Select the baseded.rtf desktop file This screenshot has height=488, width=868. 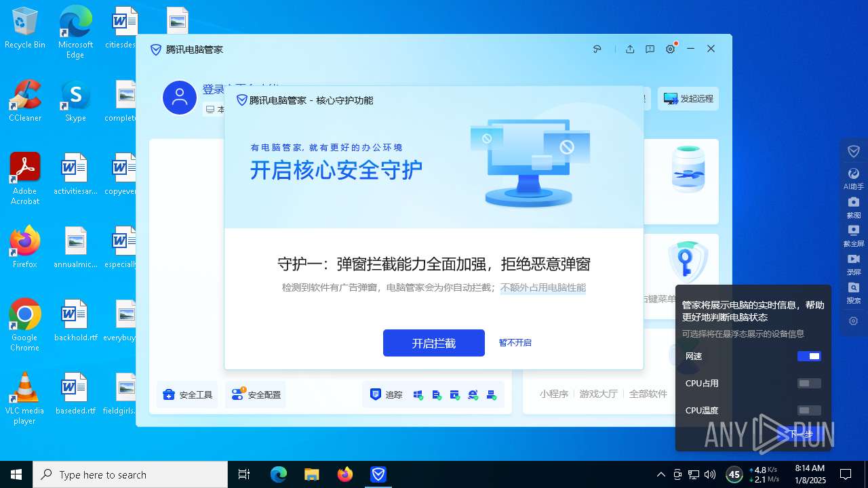click(75, 394)
